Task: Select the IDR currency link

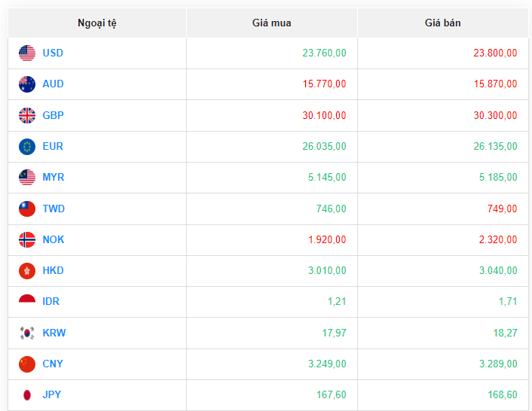Action: pyautogui.click(x=51, y=302)
